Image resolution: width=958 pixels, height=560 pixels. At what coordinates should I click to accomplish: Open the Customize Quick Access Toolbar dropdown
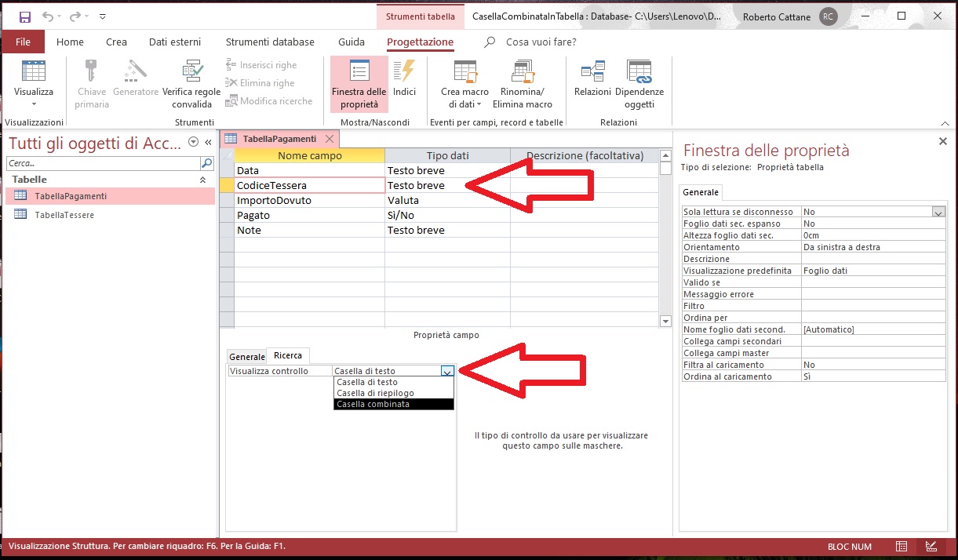(x=104, y=16)
